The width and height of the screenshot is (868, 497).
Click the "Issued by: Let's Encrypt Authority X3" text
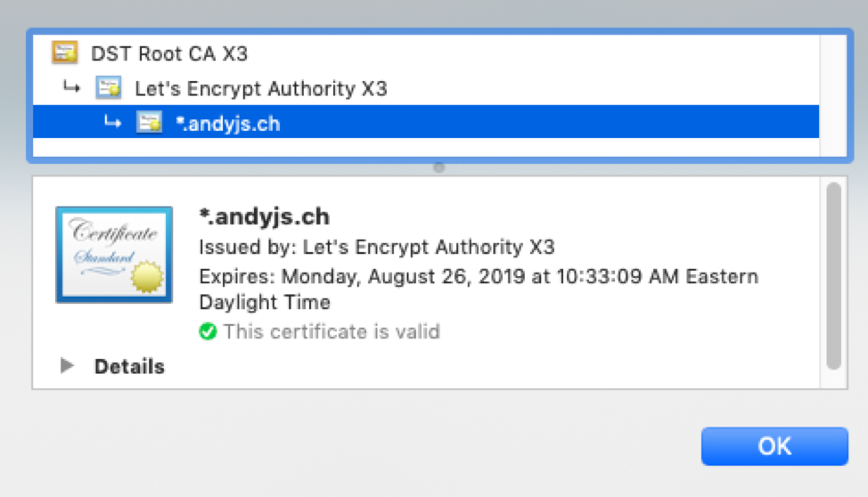377,247
